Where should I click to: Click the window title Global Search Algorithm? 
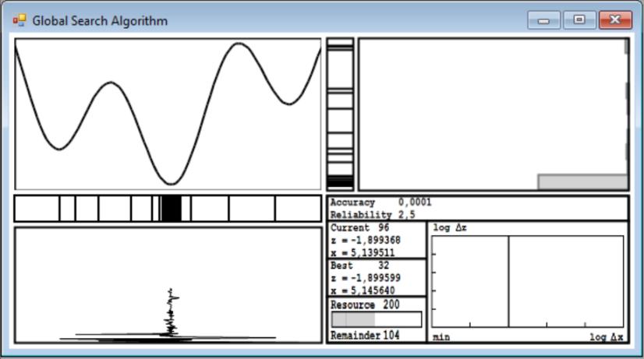point(100,20)
